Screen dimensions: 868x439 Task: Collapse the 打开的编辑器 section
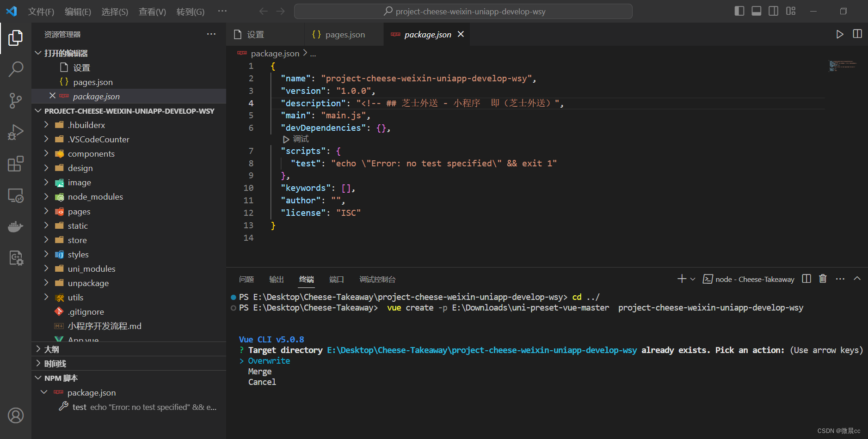pos(129,53)
